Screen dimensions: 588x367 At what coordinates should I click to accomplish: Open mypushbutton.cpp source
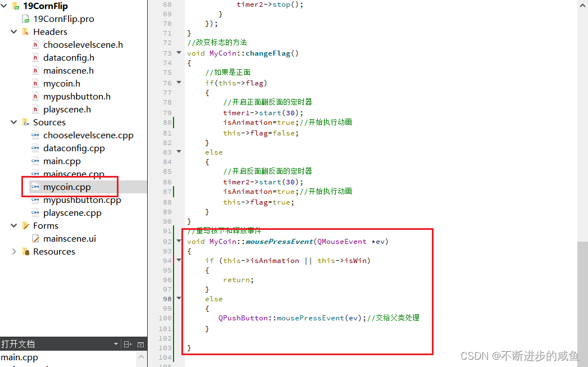tap(82, 200)
